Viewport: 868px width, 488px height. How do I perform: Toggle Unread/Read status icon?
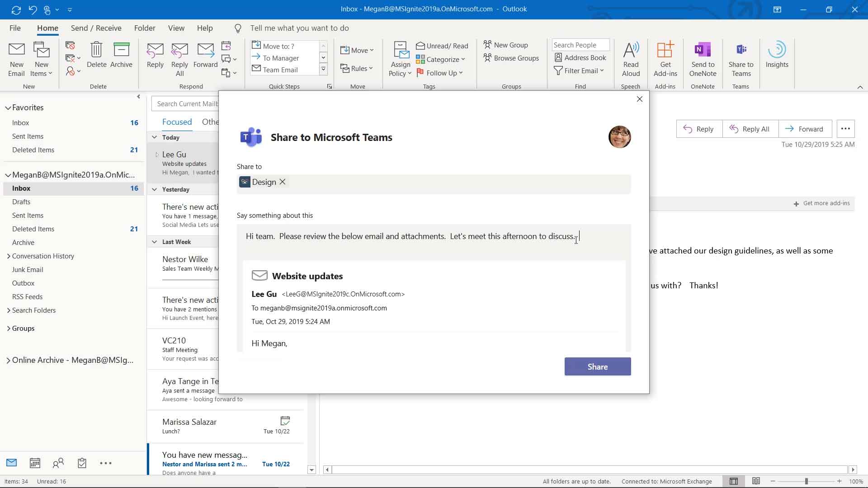pos(420,45)
